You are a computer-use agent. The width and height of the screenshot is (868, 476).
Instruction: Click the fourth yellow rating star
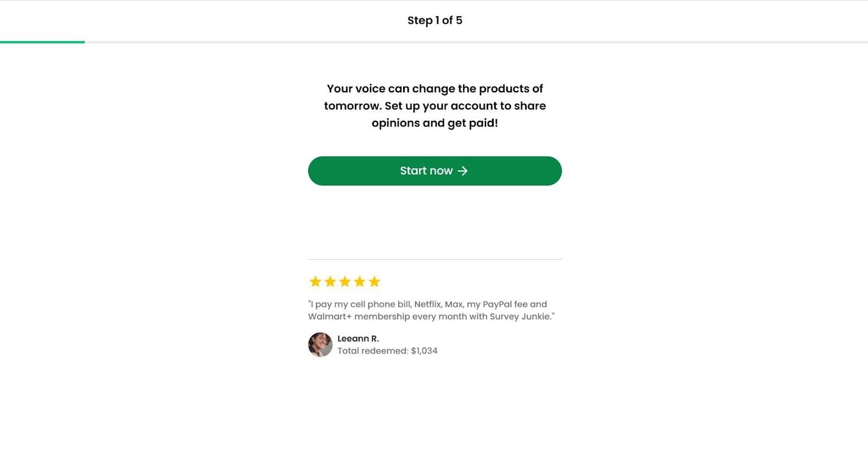(x=359, y=281)
